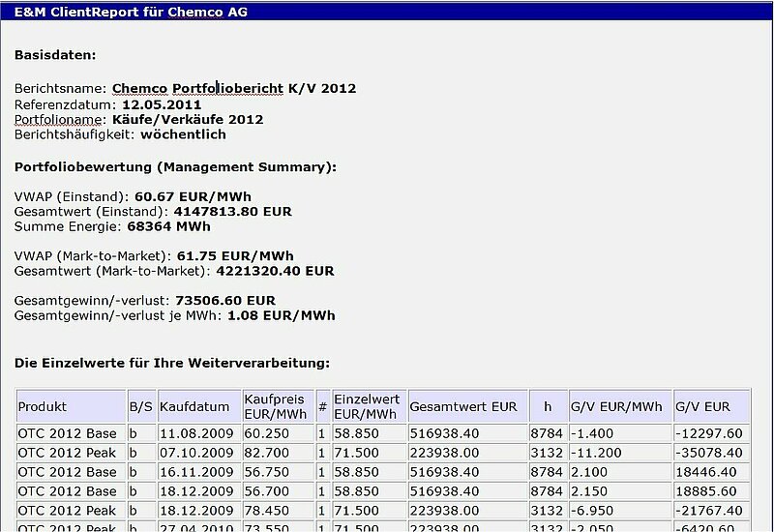
Task: Click 'Die Einzelwerte für Ihre Weiterverarbeitung:' heading
Action: pos(172,363)
